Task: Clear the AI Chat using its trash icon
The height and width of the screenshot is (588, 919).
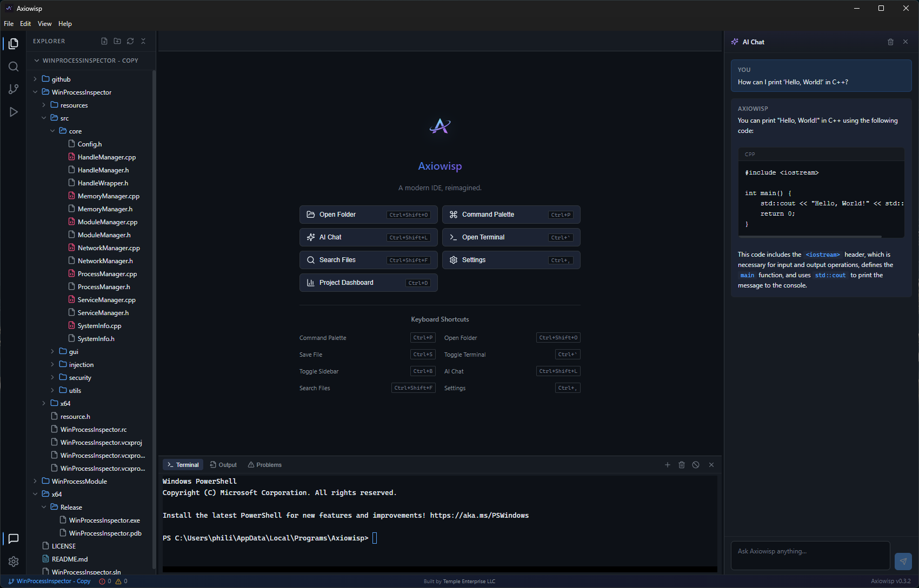Action: (891, 42)
